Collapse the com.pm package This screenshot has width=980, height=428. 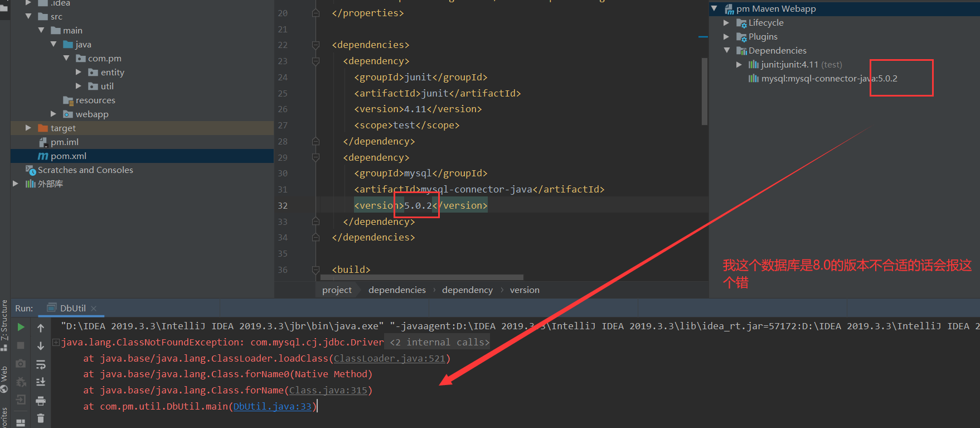click(66, 58)
